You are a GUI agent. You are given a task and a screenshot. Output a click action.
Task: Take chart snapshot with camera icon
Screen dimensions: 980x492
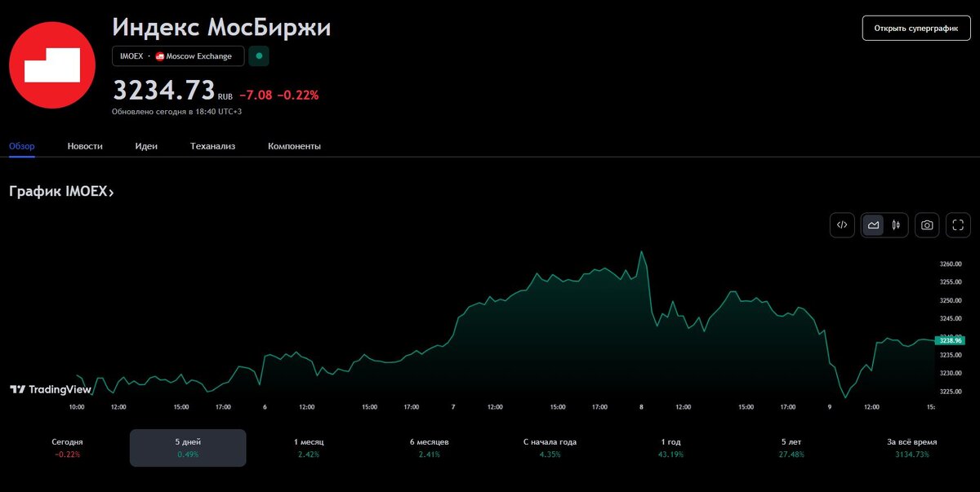[x=927, y=225]
